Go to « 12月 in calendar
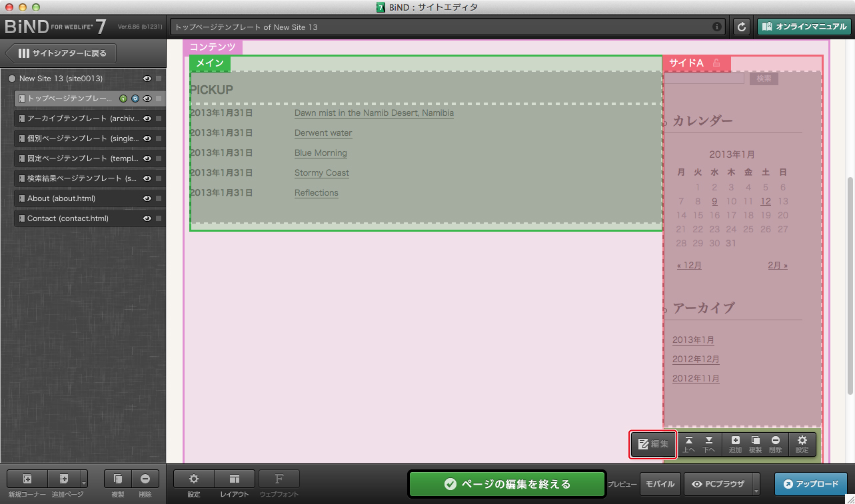Image resolution: width=855 pixels, height=504 pixels. (x=689, y=265)
